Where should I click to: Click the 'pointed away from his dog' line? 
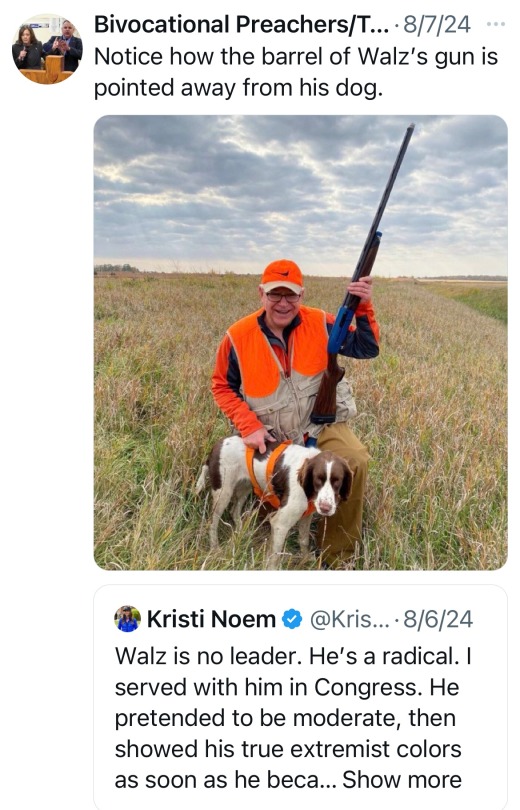[x=238, y=88]
